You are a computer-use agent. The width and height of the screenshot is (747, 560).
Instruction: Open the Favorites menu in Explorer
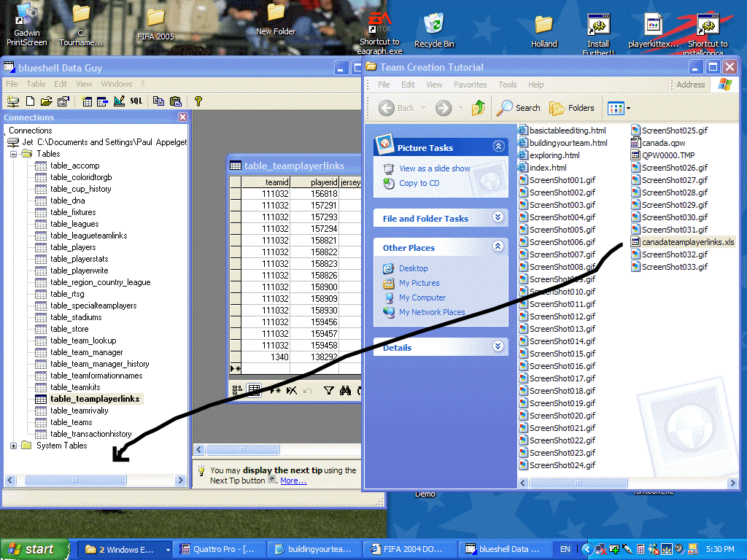pyautogui.click(x=470, y=85)
